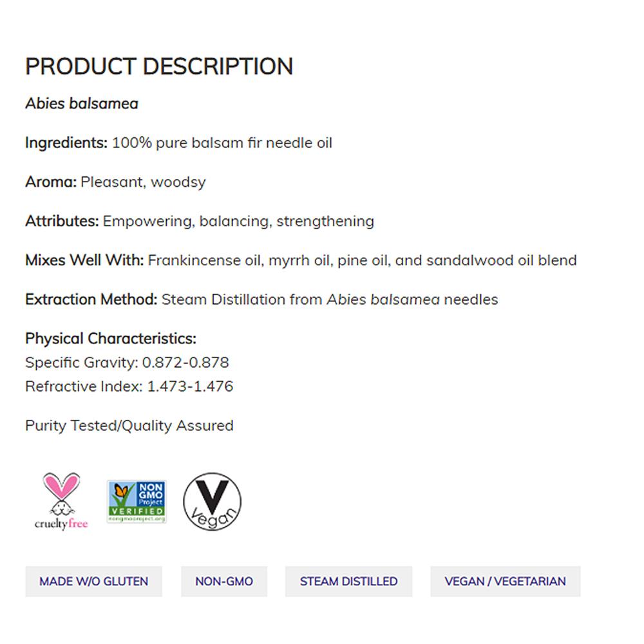This screenshot has height=644, width=644.
Task: Click the Attributes label
Action: (62, 221)
